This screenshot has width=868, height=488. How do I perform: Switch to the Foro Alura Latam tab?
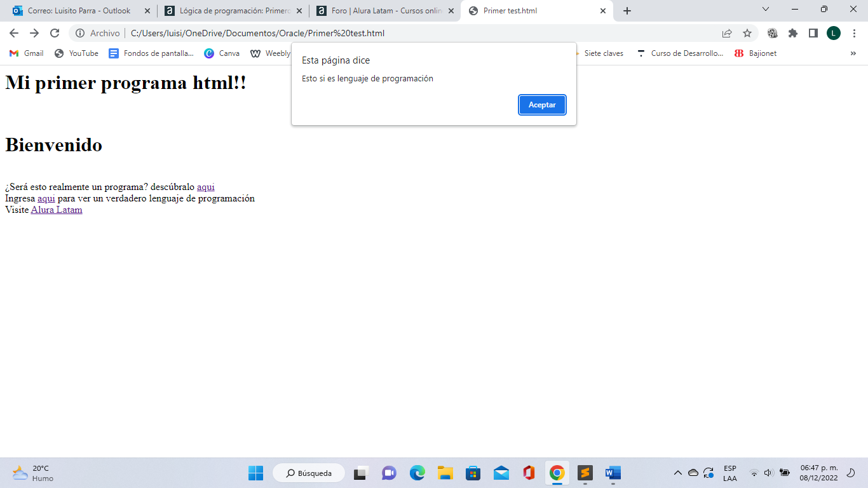384,11
